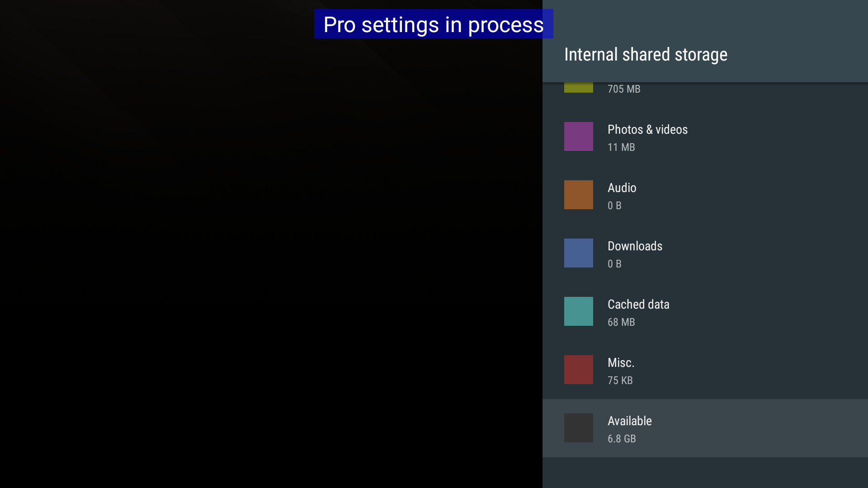868x488 pixels.
Task: Open the Downloads storage entry
Action: [x=635, y=246]
